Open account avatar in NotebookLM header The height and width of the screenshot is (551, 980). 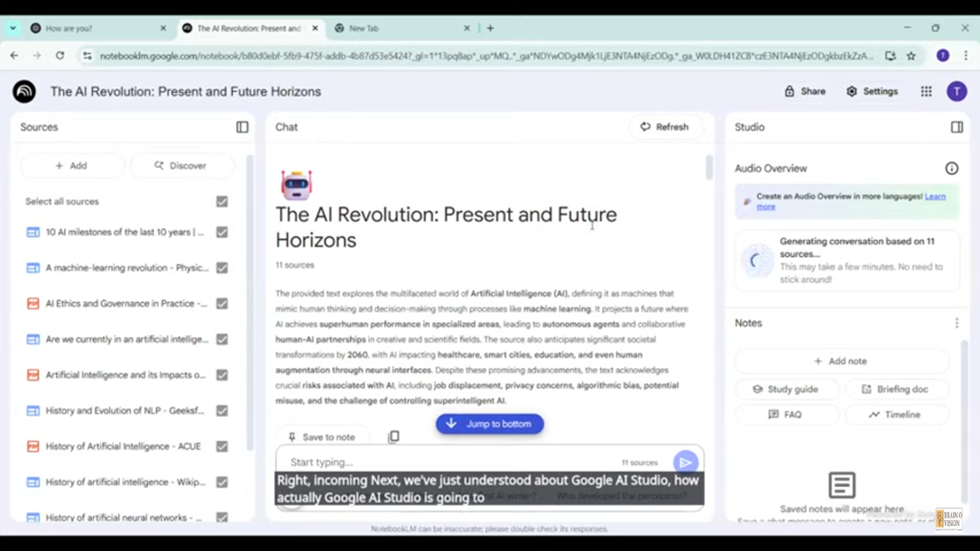click(956, 91)
